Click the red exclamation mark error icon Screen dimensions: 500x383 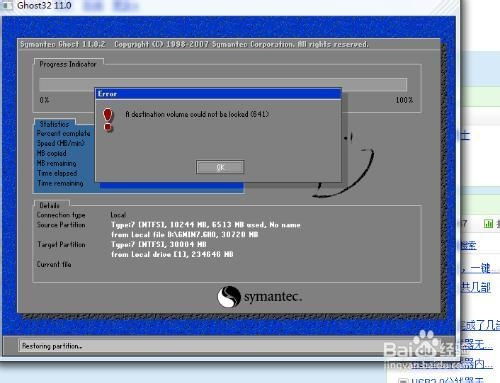(x=108, y=120)
